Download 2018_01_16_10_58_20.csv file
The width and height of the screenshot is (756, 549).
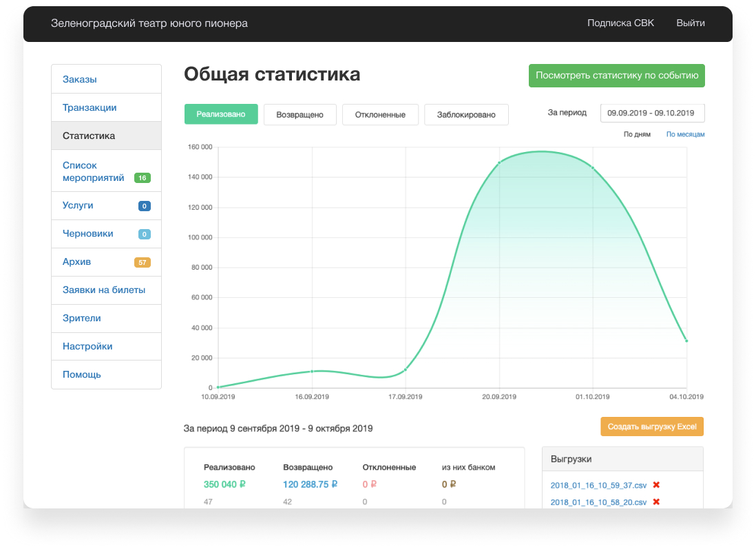click(598, 502)
